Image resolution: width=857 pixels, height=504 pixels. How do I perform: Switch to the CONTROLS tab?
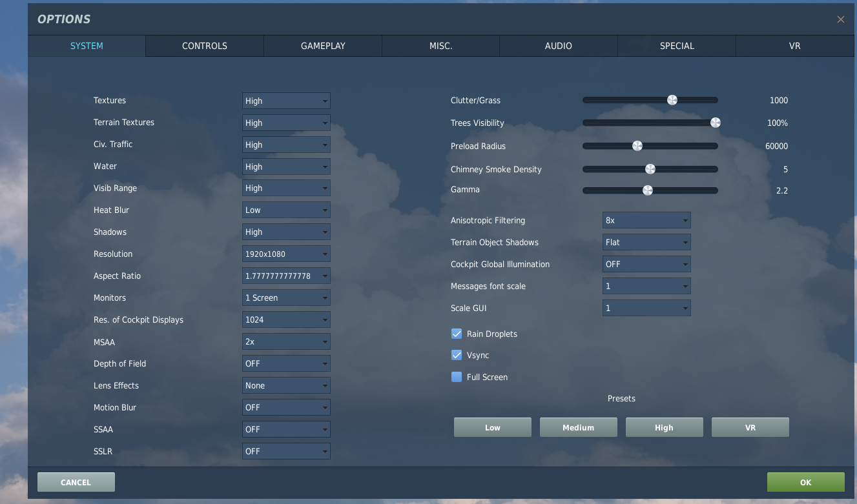pyautogui.click(x=205, y=46)
